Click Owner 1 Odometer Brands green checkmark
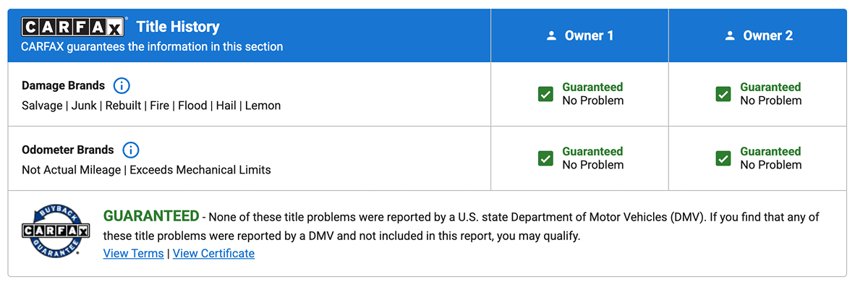Screen dimensions: 868x295 pyautogui.click(x=546, y=158)
